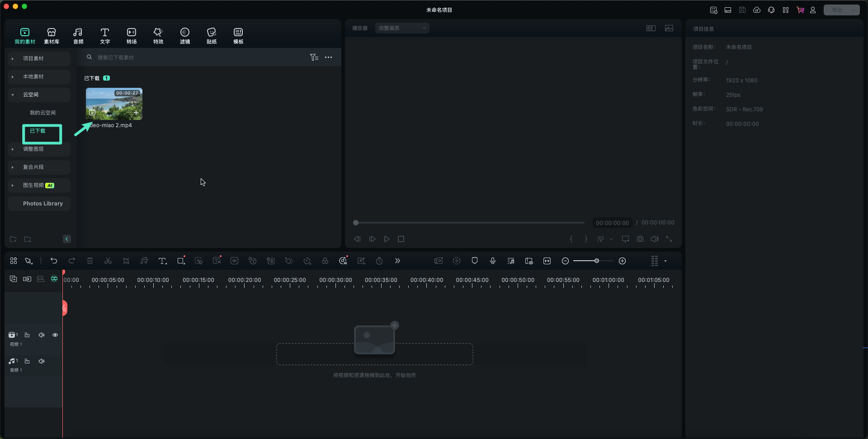This screenshot has width=868, height=439.
Task: Click the timeline zoom slider handle
Action: pos(597,261)
